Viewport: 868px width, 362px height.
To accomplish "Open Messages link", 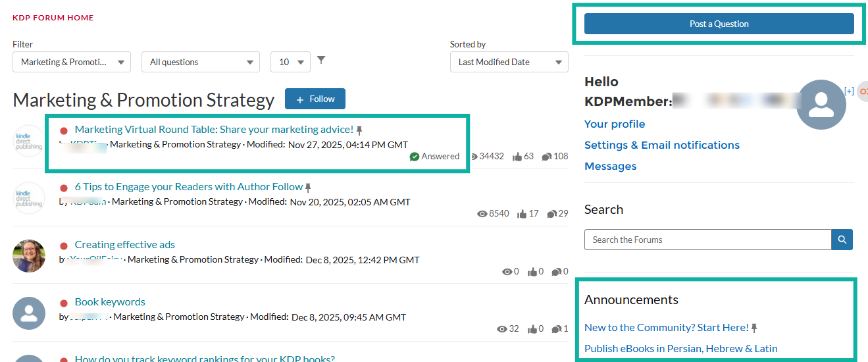I will (x=611, y=166).
